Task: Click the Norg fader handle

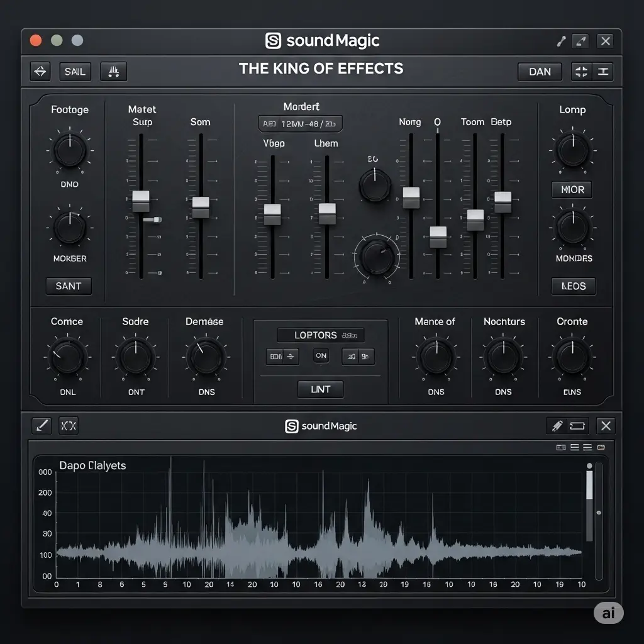Action: (411, 198)
